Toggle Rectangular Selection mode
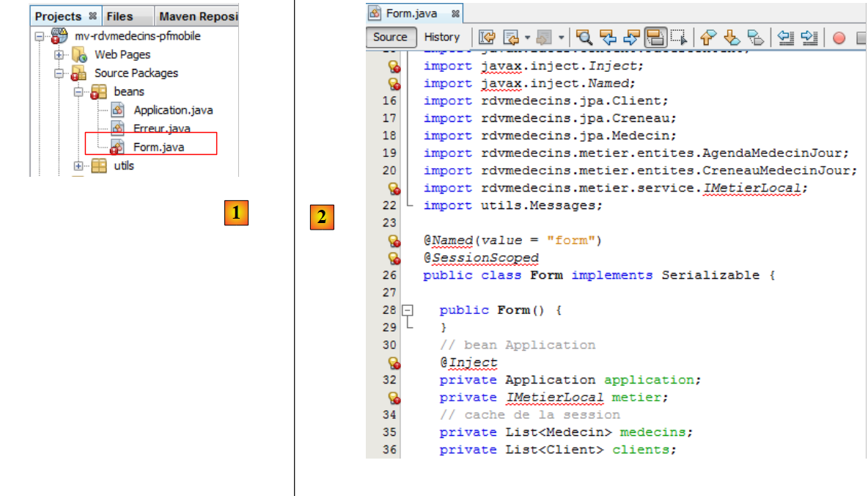The width and height of the screenshot is (868, 496). (678, 37)
